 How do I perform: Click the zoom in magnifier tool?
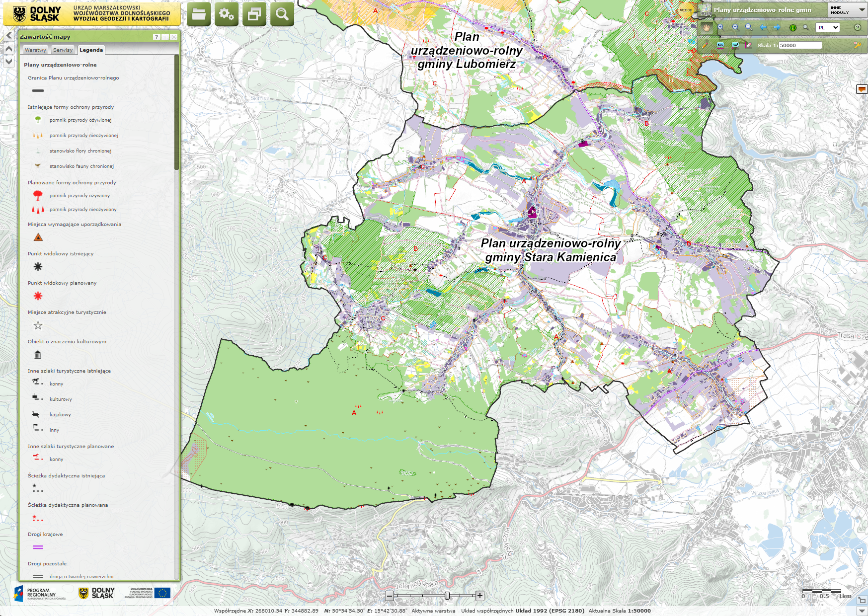click(x=721, y=28)
